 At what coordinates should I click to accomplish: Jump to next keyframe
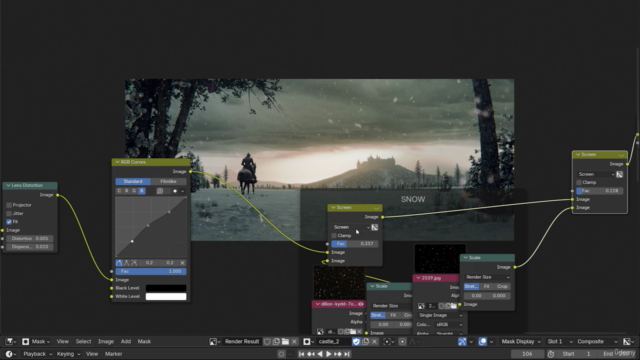tap(338, 354)
